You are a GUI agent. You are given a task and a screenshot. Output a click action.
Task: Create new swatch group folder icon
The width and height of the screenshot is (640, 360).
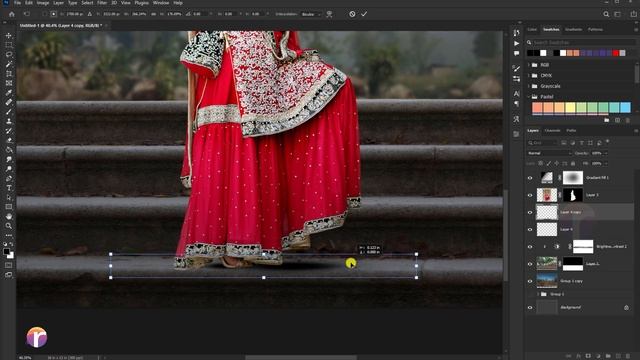(607, 120)
